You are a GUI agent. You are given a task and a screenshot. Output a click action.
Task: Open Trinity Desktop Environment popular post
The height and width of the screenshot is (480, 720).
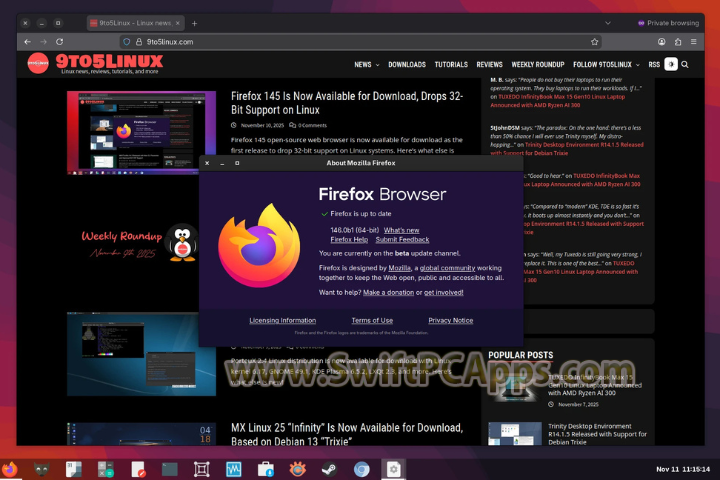coord(597,434)
